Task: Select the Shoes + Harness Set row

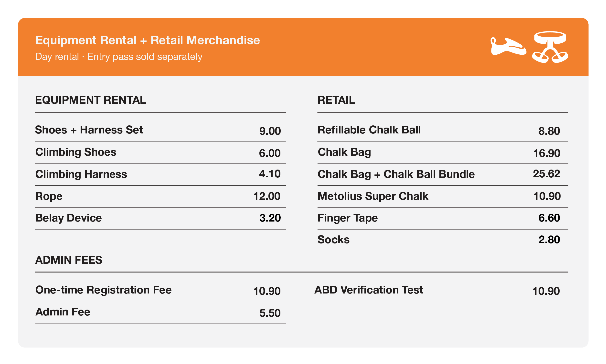Action: pyautogui.click(x=160, y=130)
